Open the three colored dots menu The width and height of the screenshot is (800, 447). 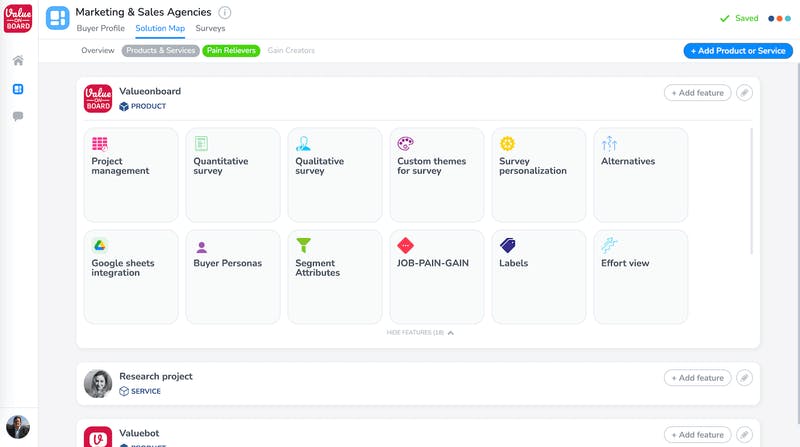(x=779, y=18)
